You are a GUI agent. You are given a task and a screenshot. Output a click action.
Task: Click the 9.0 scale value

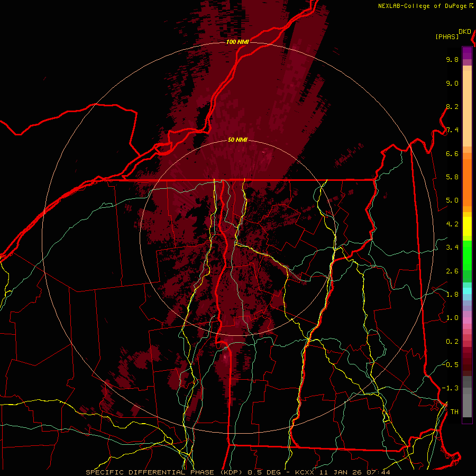pos(452,83)
